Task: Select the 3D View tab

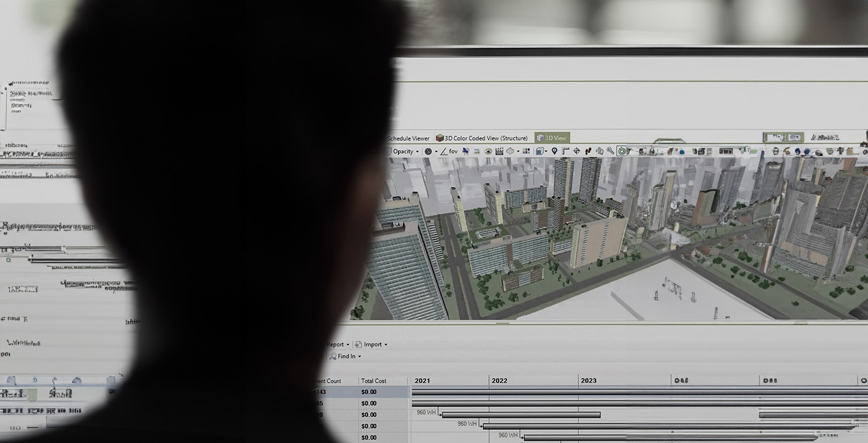Action: (x=551, y=138)
